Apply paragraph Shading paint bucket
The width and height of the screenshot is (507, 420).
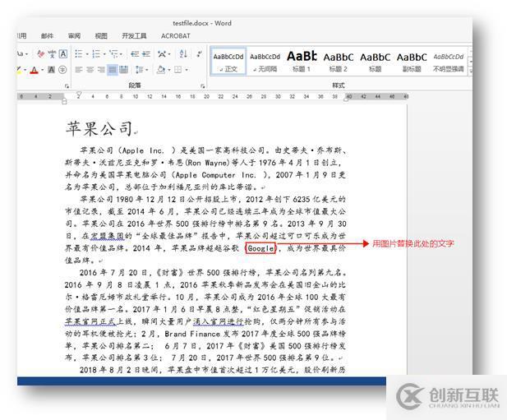[x=161, y=70]
